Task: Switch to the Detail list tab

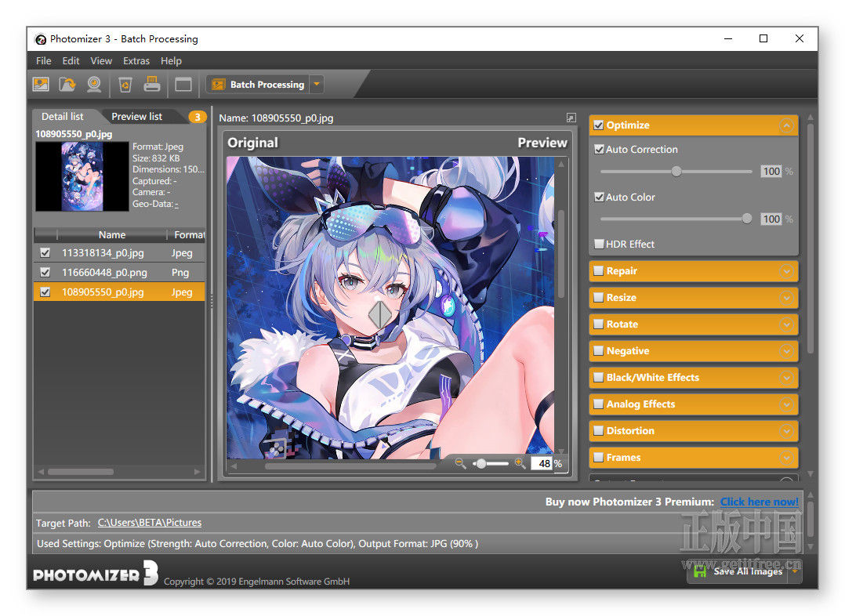Action: pyautogui.click(x=63, y=117)
